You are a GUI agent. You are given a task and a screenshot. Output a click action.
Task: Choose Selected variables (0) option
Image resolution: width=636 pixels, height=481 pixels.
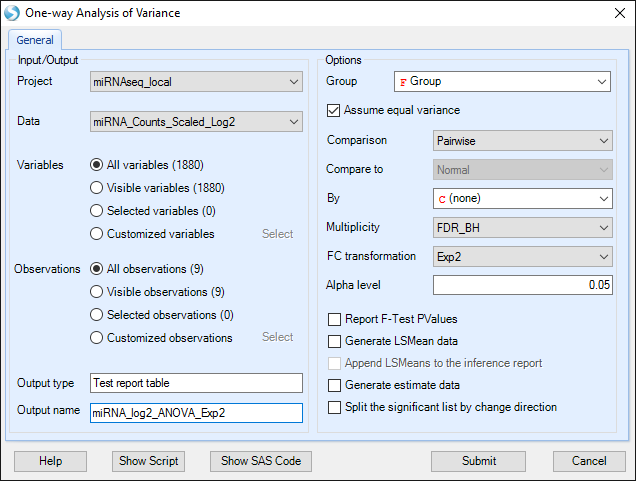(96, 211)
